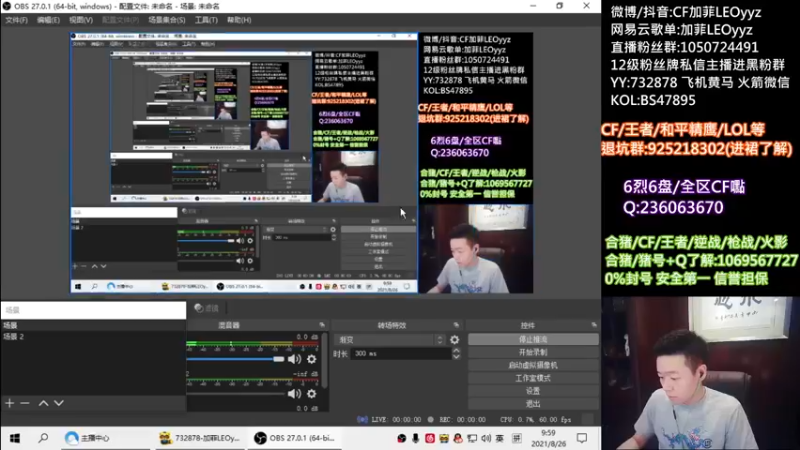This screenshot has height=450, width=800.
Task: Mute the second mixer audio channel
Action: (294, 394)
